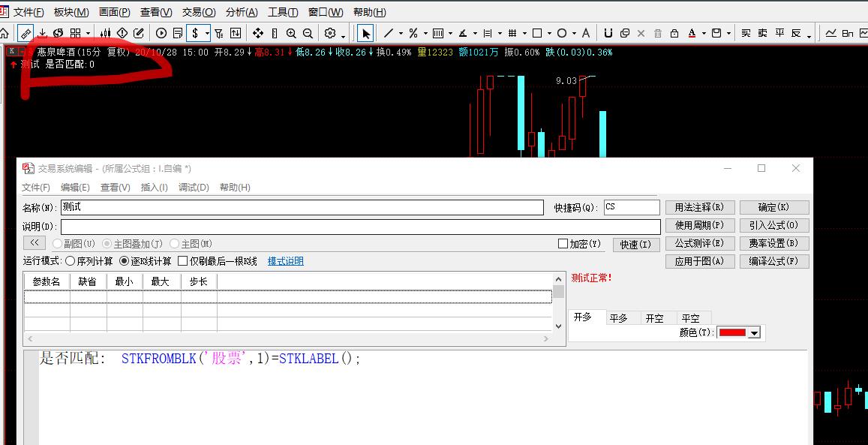Viewport: 868px width, 445px height.
Task: Check the 仅刷最后一根K线 checkbox
Action: click(x=182, y=261)
